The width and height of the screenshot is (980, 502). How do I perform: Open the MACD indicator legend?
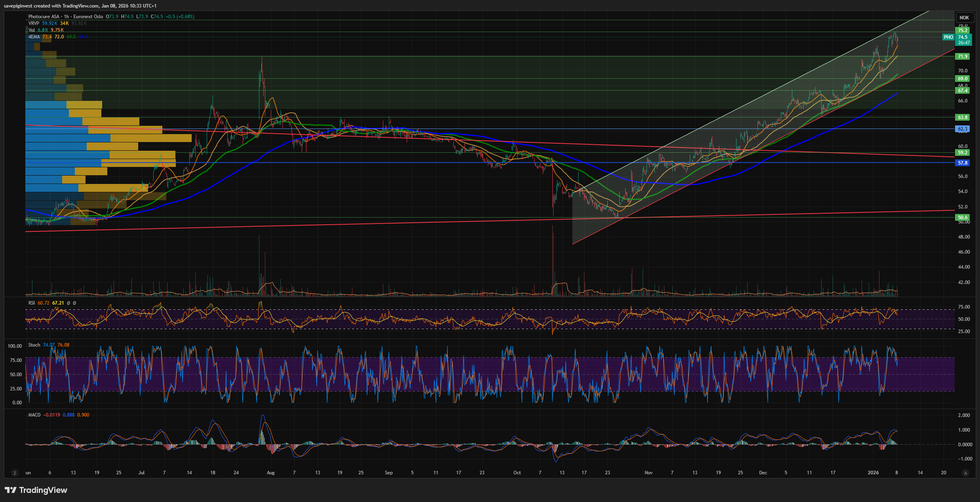(x=34, y=415)
